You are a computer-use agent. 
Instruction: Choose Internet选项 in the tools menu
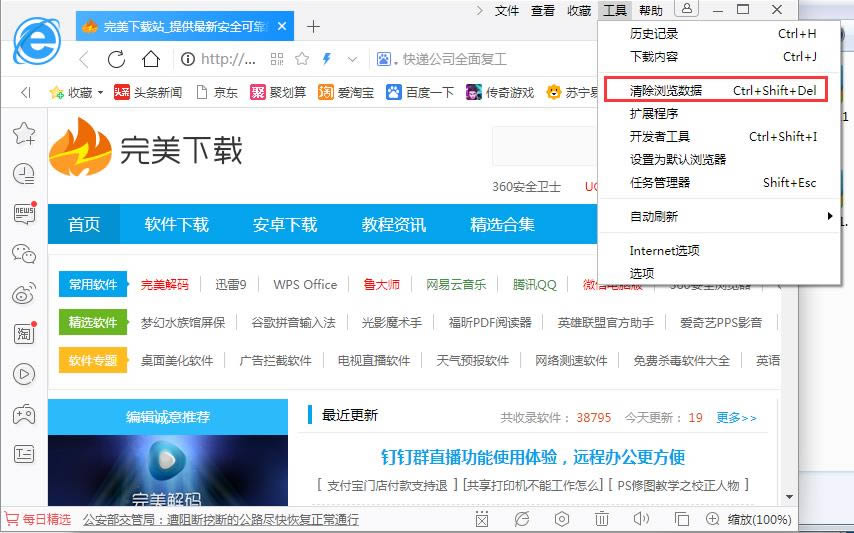[664, 250]
